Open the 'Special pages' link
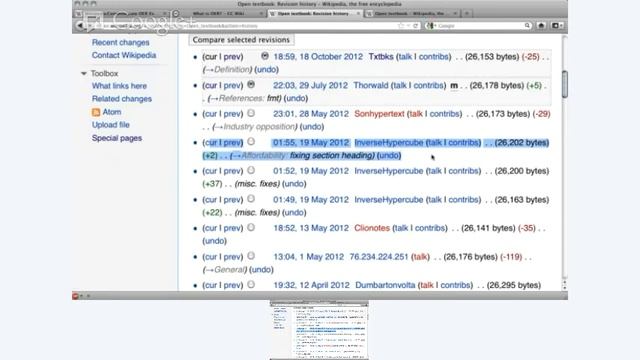 pyautogui.click(x=117, y=138)
